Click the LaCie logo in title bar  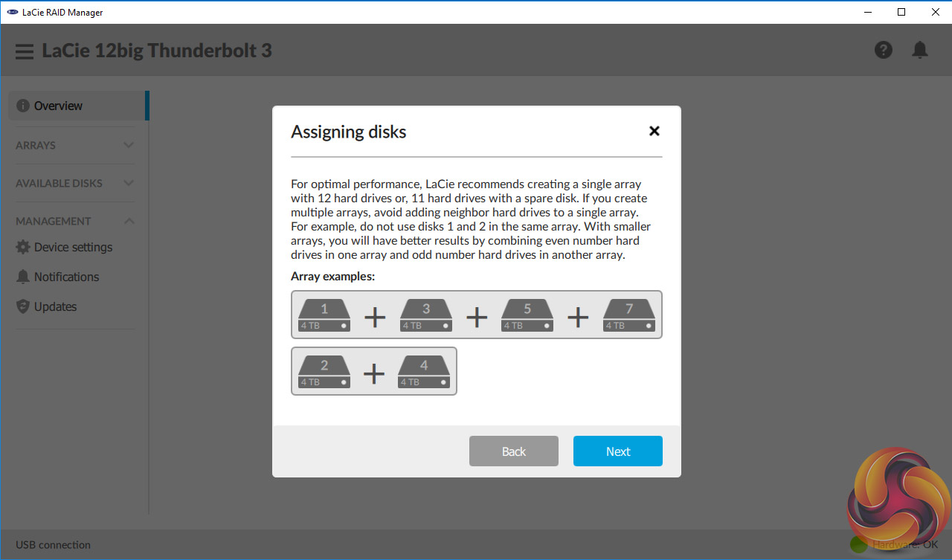(x=13, y=13)
